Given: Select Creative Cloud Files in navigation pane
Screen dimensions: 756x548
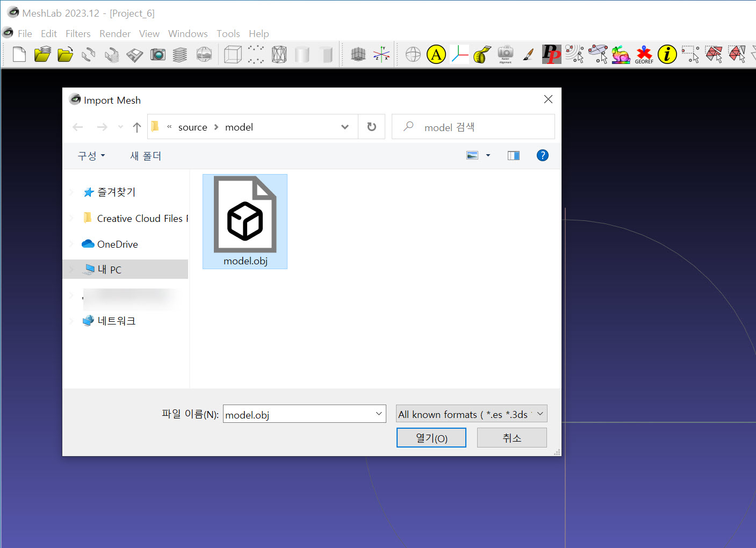Looking at the screenshot, I should [x=135, y=218].
